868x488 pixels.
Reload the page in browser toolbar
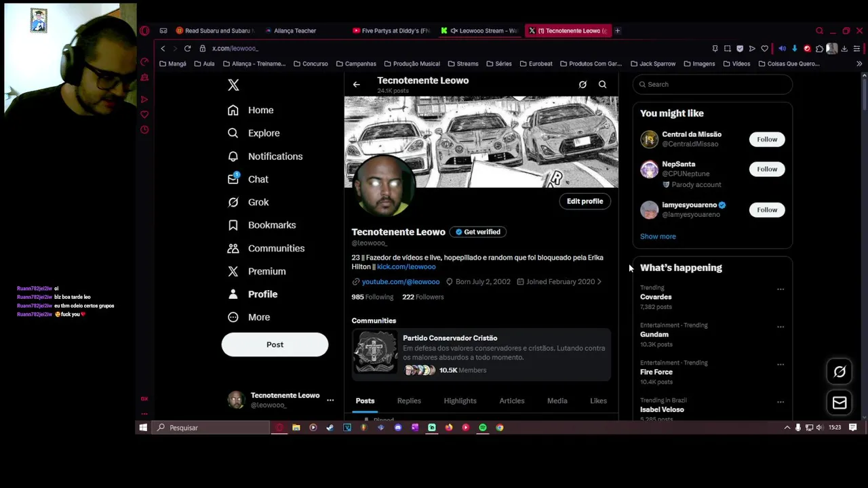coord(187,48)
